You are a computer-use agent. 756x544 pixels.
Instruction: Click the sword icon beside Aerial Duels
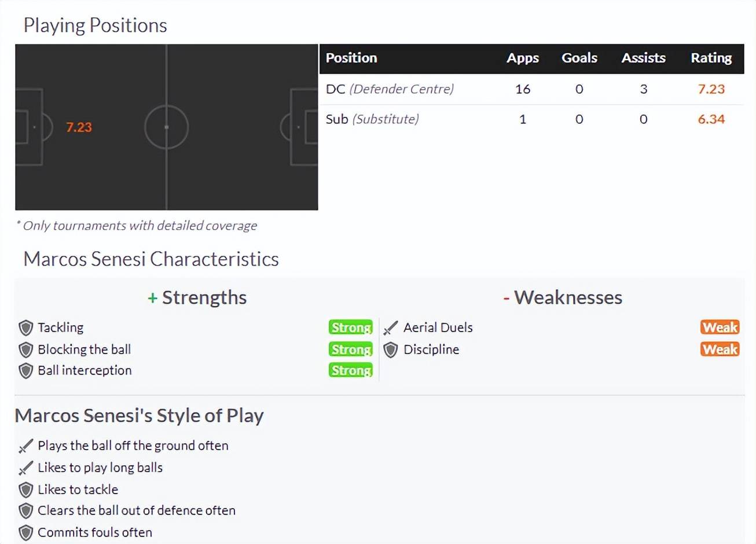(x=391, y=328)
